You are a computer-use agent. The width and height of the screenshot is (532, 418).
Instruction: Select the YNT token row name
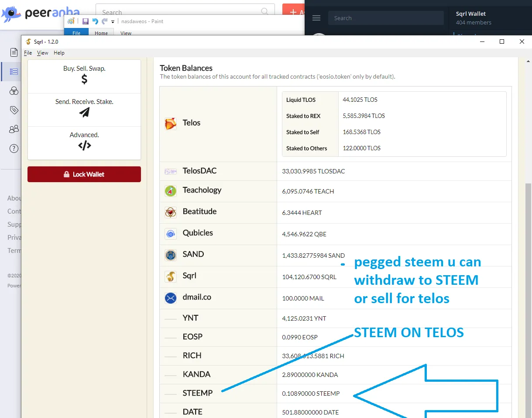(190, 318)
